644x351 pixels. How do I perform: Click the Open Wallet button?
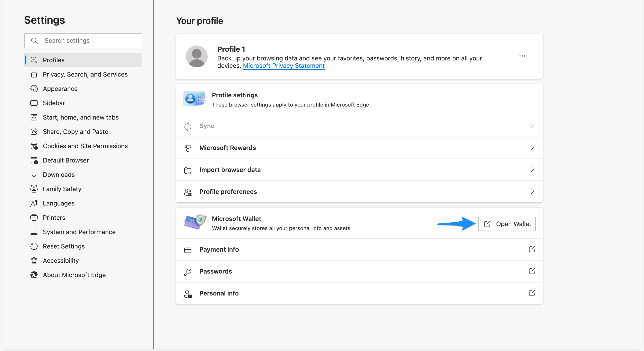(507, 224)
